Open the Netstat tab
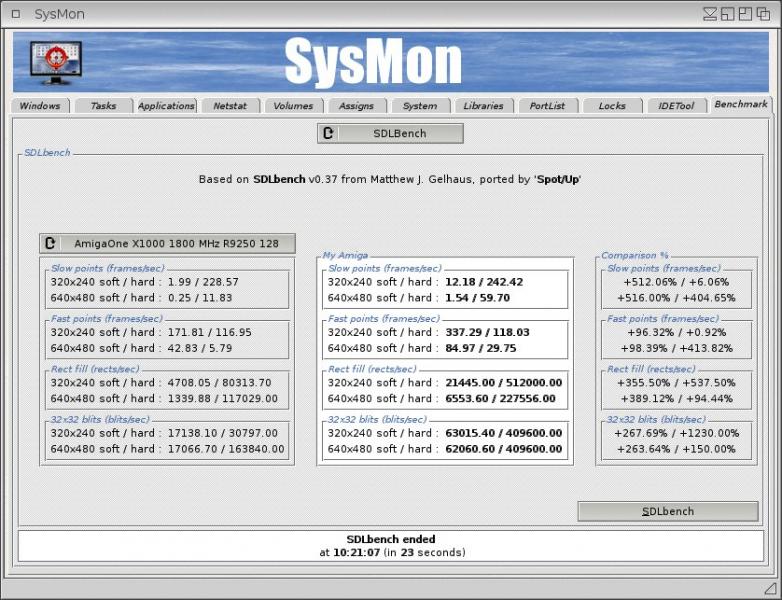The height and width of the screenshot is (600, 782). [x=230, y=106]
